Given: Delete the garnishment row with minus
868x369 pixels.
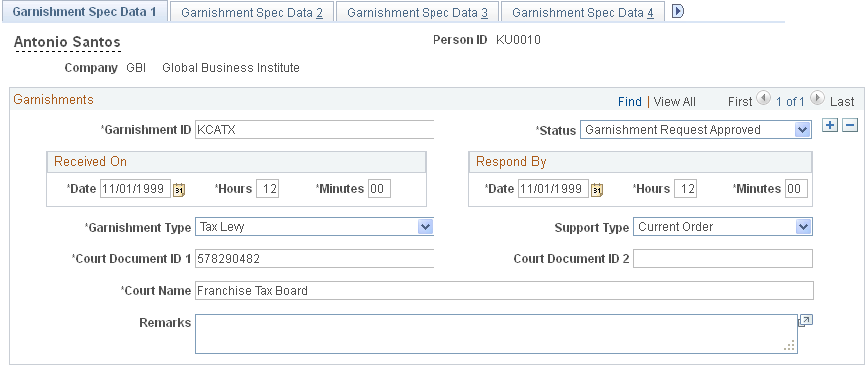Looking at the screenshot, I should [x=850, y=126].
